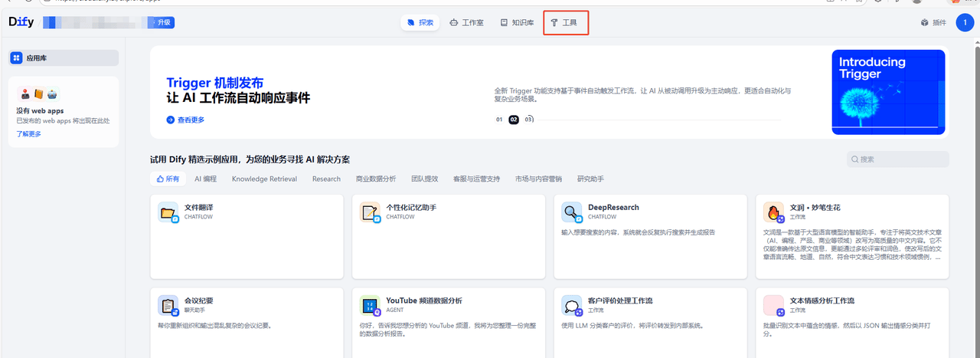Viewport: 980px width, 358px height.
Task: Open the 探索 tab
Action: tap(420, 23)
